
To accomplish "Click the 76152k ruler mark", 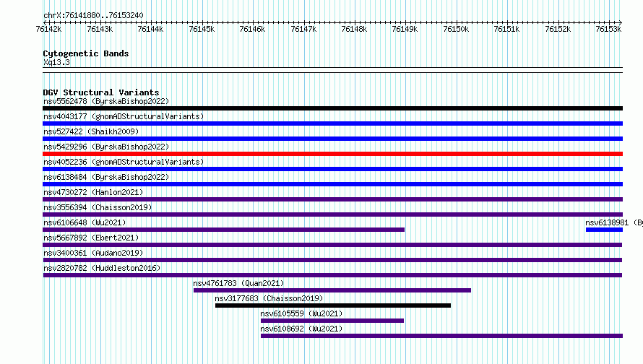I will (x=558, y=29).
